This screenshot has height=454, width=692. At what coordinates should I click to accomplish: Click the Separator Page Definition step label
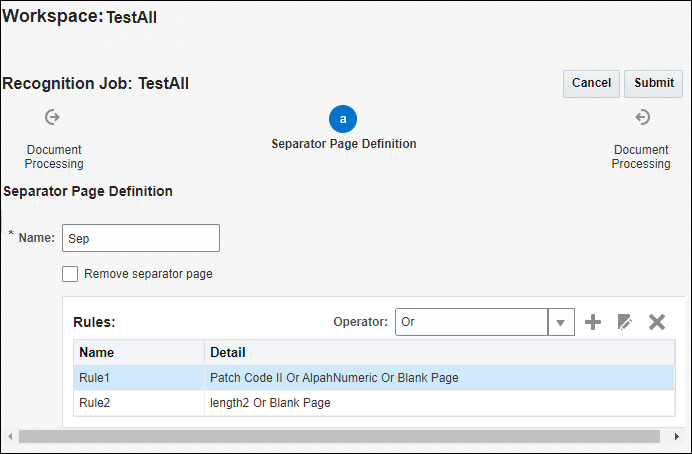coord(344,144)
